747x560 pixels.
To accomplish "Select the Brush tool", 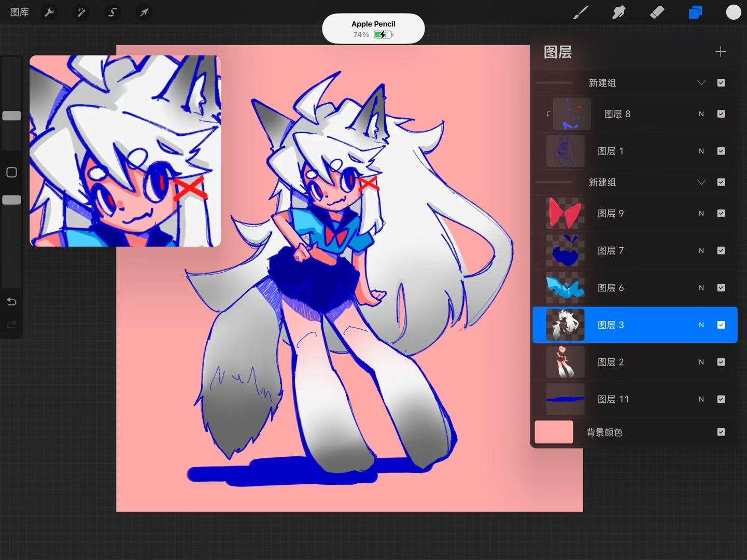I will tap(581, 12).
